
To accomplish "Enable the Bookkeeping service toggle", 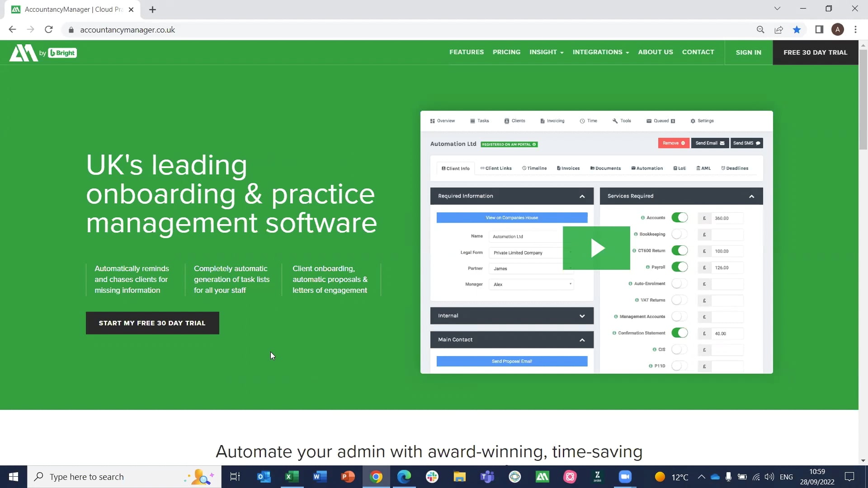I will [x=679, y=234].
